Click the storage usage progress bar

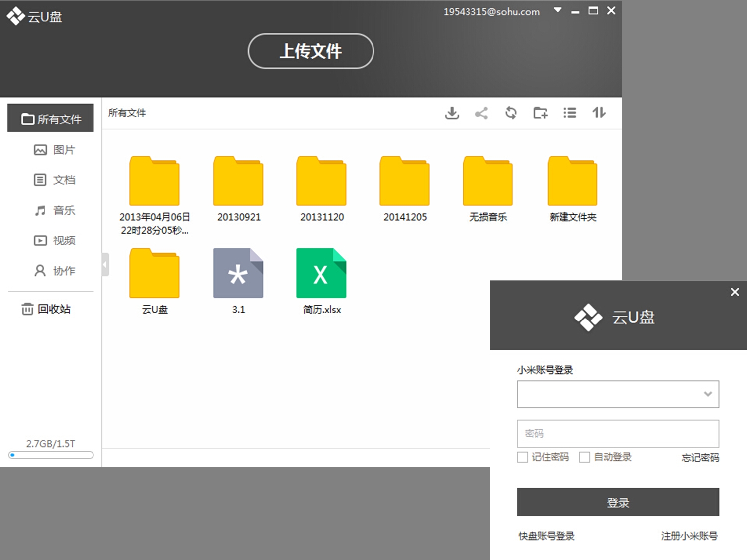(50, 455)
